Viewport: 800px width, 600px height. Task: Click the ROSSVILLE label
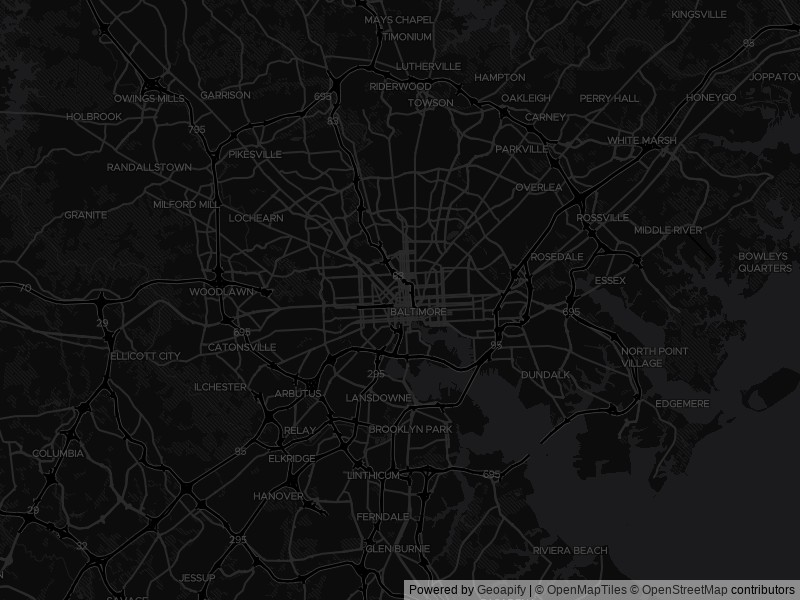point(603,218)
